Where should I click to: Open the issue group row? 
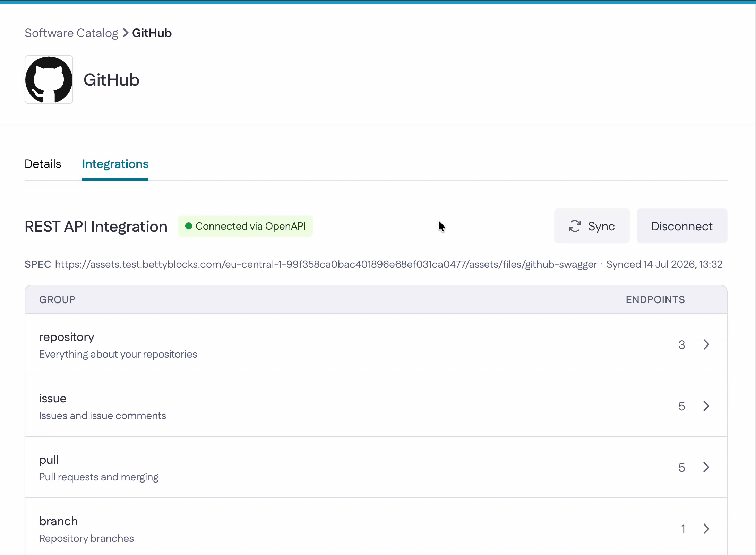click(376, 406)
